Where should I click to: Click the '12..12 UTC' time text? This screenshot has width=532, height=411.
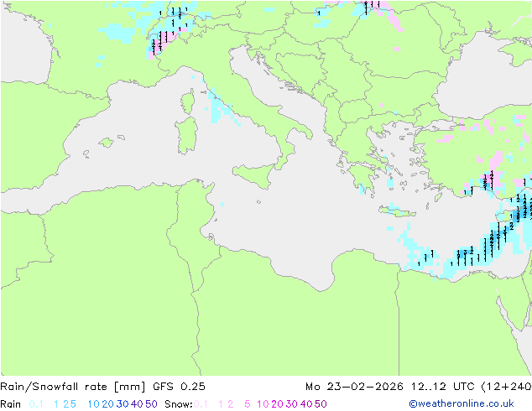pos(443,387)
